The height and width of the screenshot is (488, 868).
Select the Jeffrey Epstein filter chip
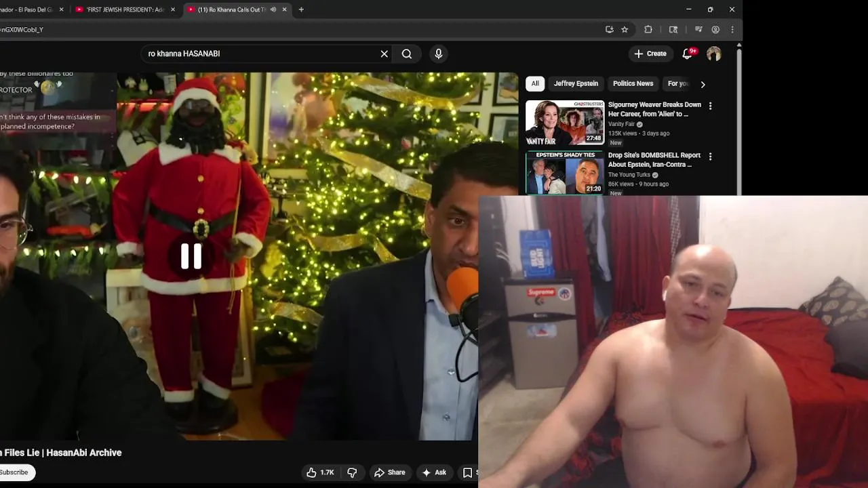click(576, 83)
